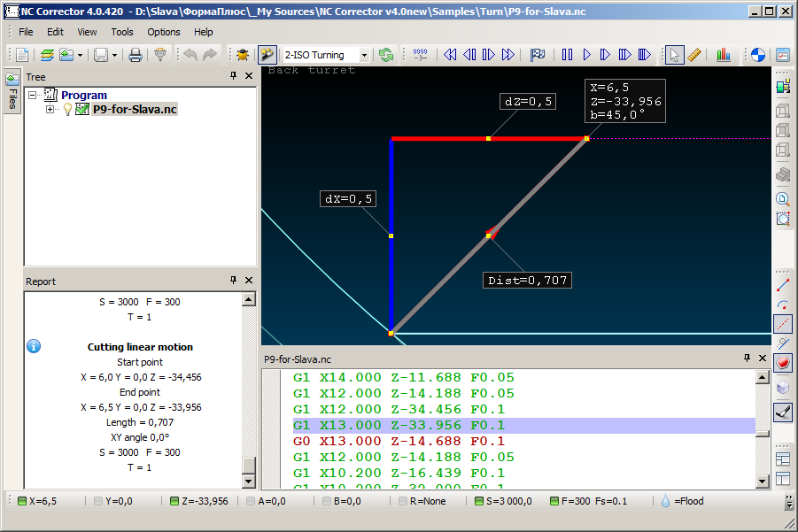Open the Edit menu

55,32
